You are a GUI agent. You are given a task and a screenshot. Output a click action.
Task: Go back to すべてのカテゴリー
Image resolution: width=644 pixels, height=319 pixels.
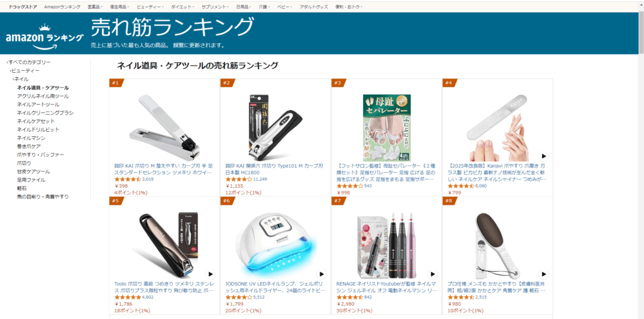pos(29,62)
